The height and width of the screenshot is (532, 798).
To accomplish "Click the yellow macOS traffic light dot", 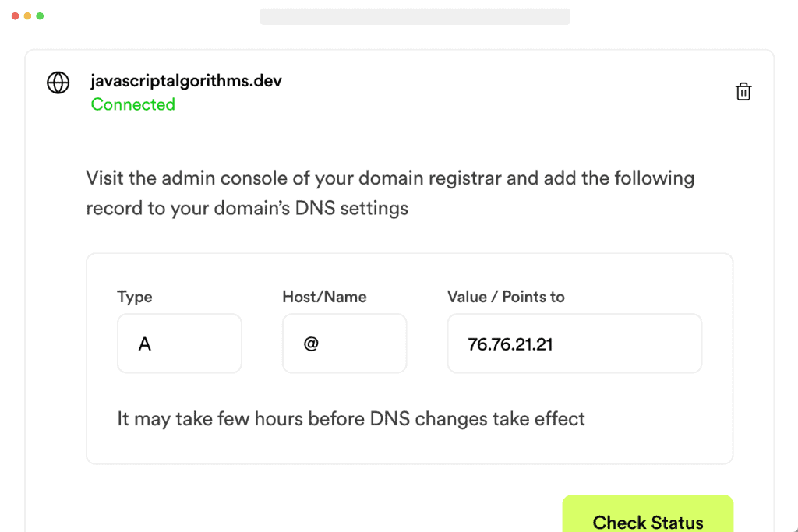I will click(x=26, y=15).
